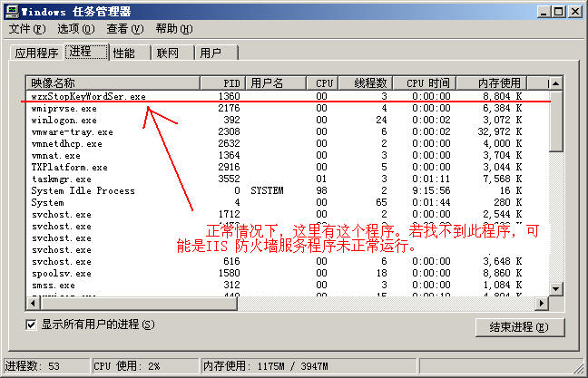Viewport: 588px width, 378px height.
Task: Open the 文件(F) menu
Action: pyautogui.click(x=27, y=29)
